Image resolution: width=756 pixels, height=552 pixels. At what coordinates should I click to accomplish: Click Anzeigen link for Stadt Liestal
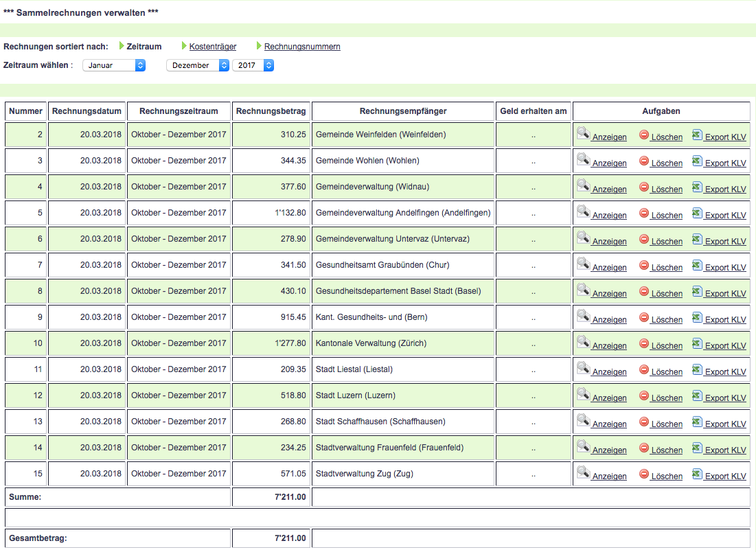tap(609, 372)
